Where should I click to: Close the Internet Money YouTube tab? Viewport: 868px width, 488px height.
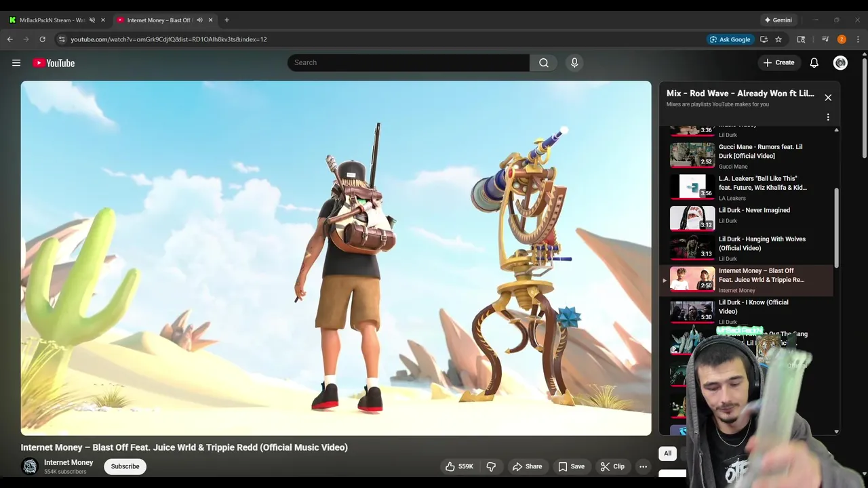tap(210, 20)
